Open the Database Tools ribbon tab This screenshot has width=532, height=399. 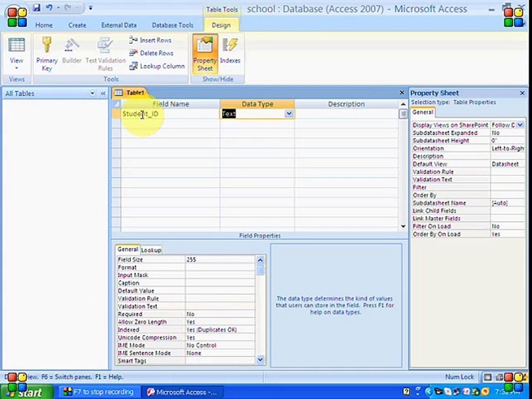tap(172, 25)
